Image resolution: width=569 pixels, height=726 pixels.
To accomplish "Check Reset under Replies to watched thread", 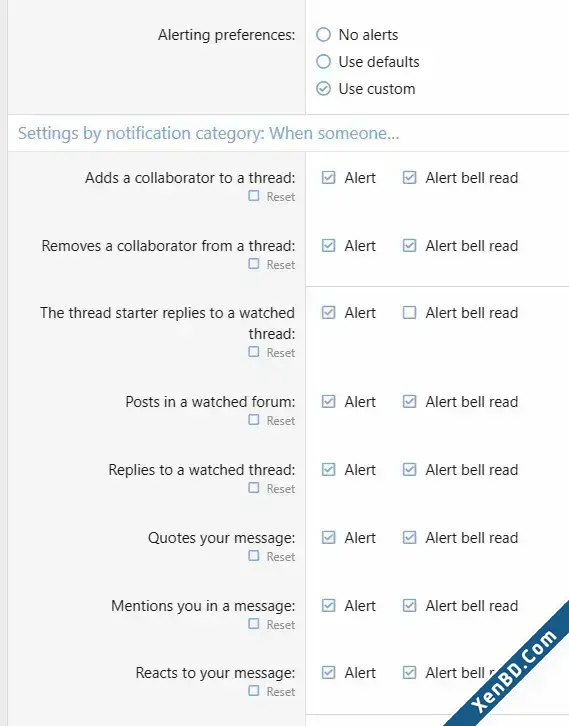I will (x=254, y=488).
